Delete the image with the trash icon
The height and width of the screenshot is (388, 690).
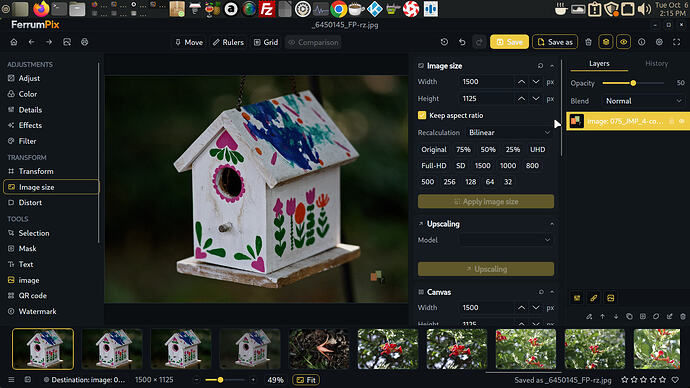pos(588,42)
